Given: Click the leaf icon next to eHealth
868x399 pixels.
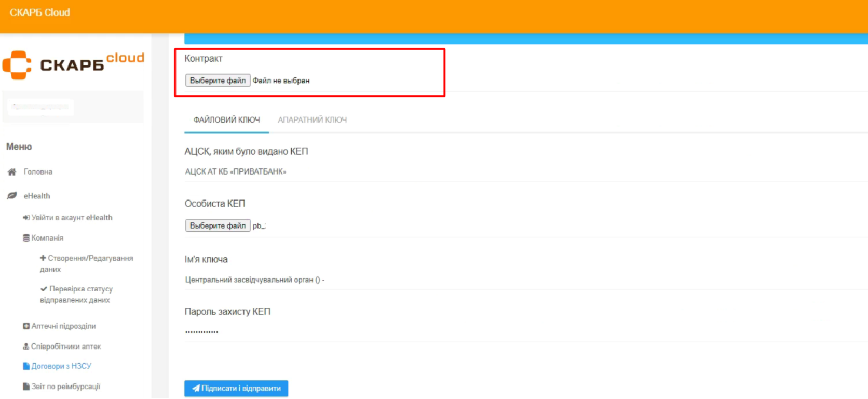Looking at the screenshot, I should (x=12, y=196).
